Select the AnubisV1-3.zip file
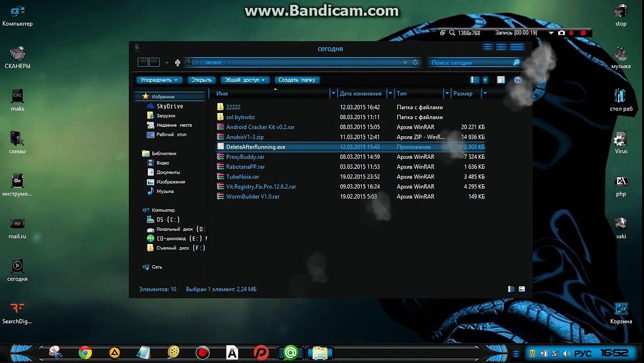 [x=245, y=137]
